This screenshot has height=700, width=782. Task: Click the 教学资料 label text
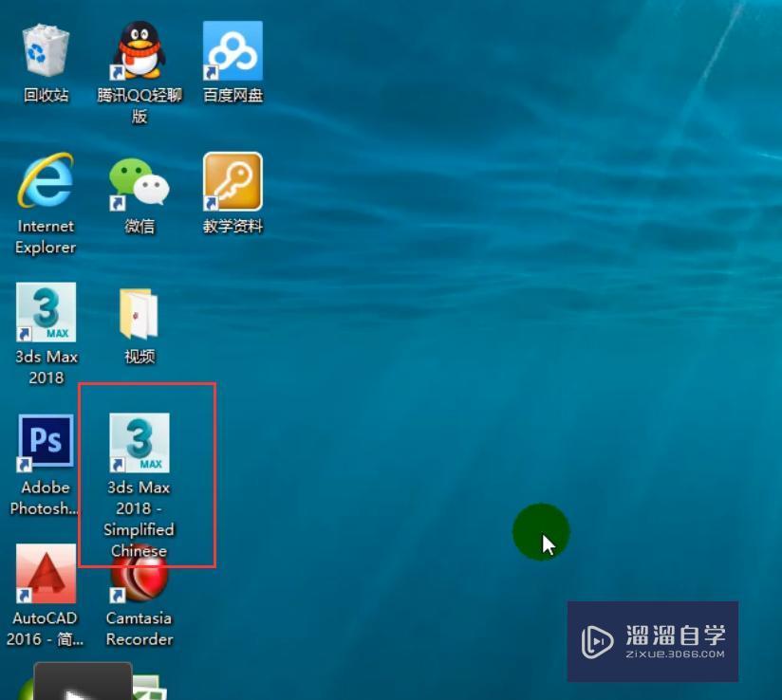click(233, 226)
